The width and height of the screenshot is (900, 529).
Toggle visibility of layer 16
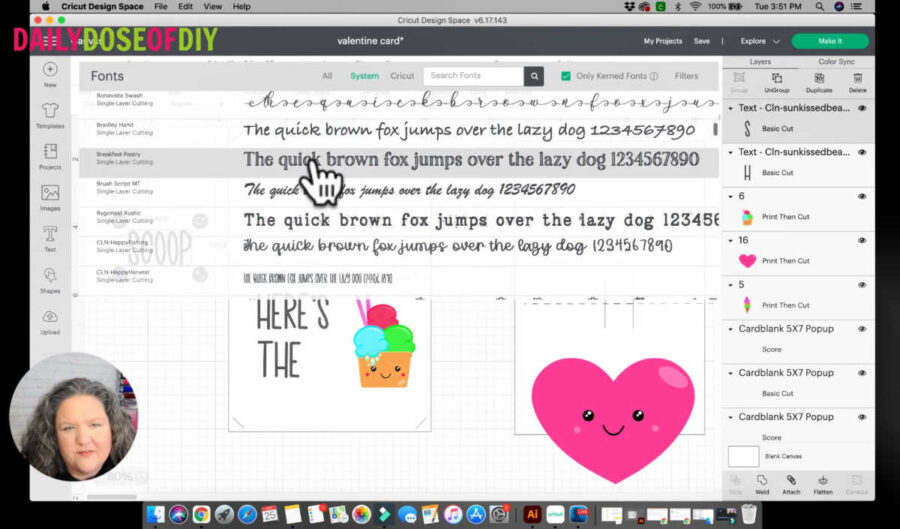tap(862, 240)
